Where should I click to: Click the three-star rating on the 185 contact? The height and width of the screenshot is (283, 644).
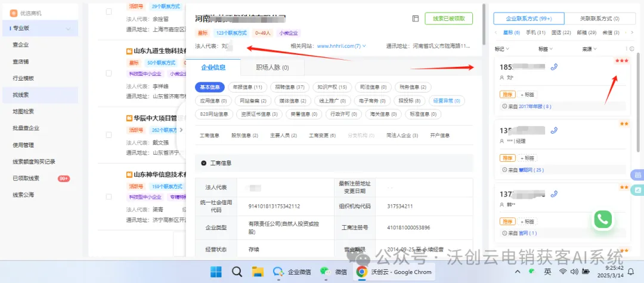[621, 61]
